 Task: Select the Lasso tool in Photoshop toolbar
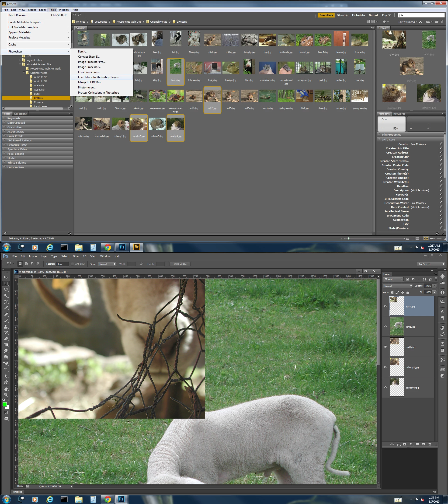(6, 290)
